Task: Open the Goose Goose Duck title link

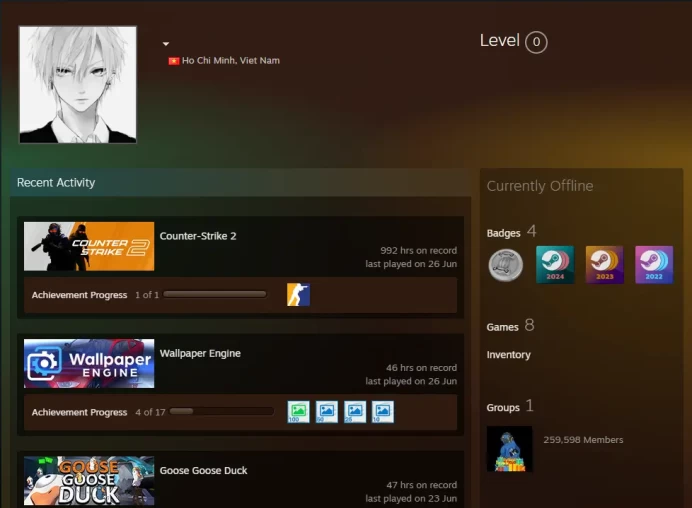Action: tap(203, 470)
